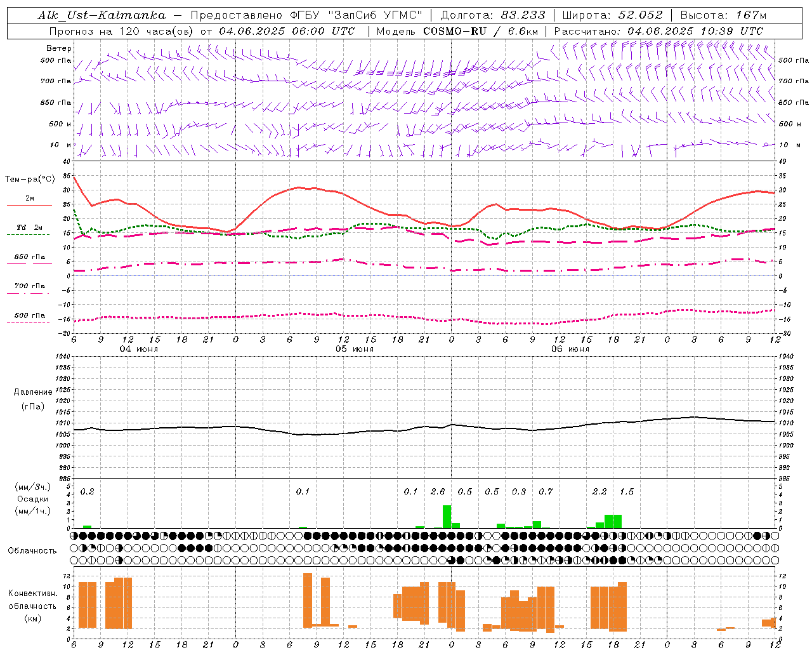Click the station title Alk_Ust-Kalmanka
This screenshot has height=650, width=812.
101,16
